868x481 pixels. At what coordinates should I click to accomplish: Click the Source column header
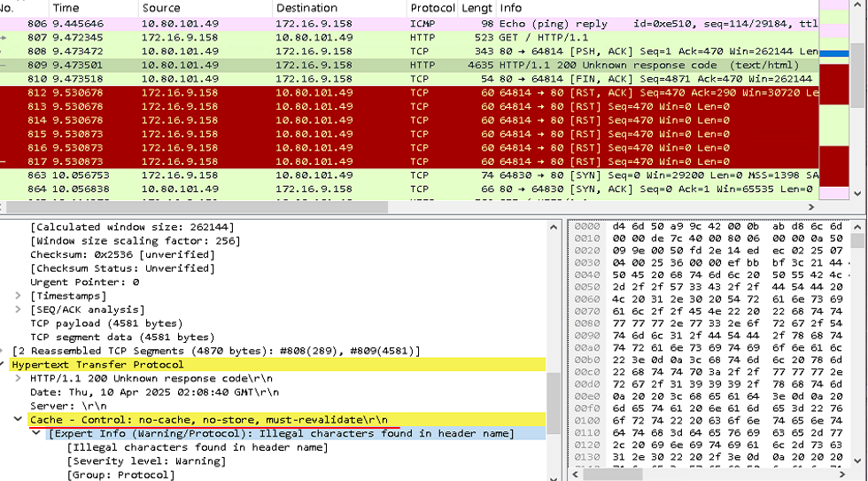tap(204, 8)
